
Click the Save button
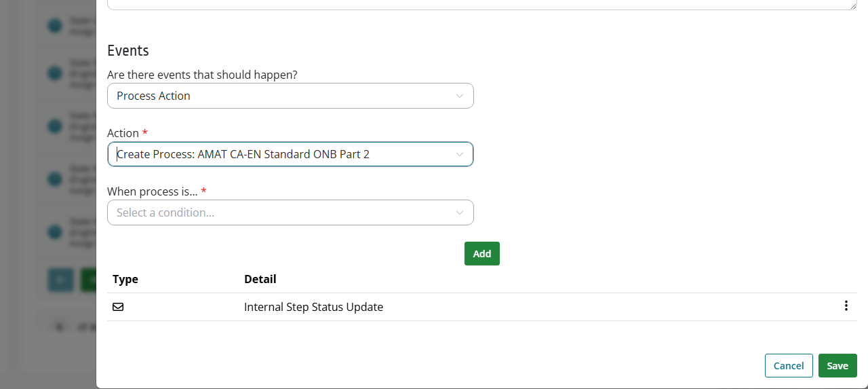point(837,365)
